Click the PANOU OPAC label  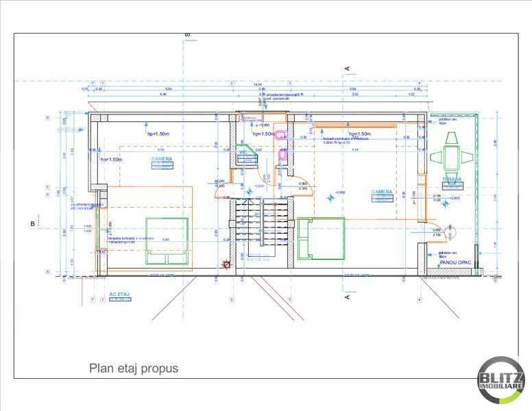(x=453, y=262)
